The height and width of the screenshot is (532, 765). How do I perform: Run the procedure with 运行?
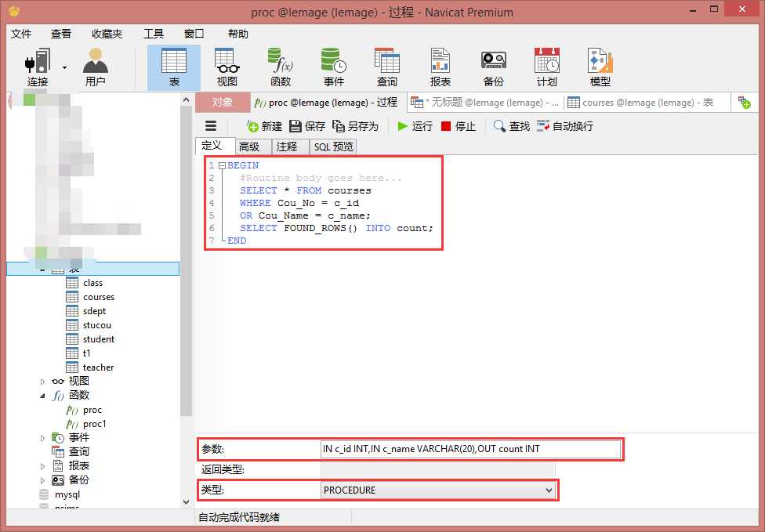[x=415, y=126]
